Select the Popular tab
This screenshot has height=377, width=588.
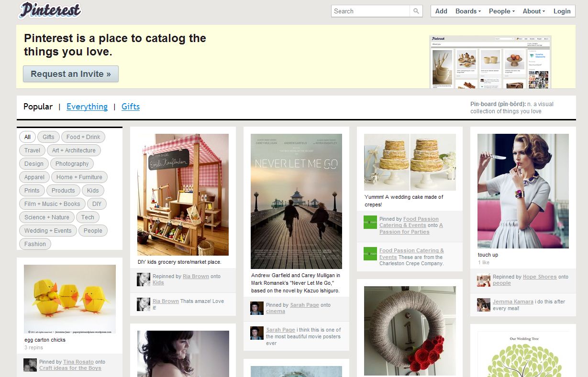[x=38, y=107]
